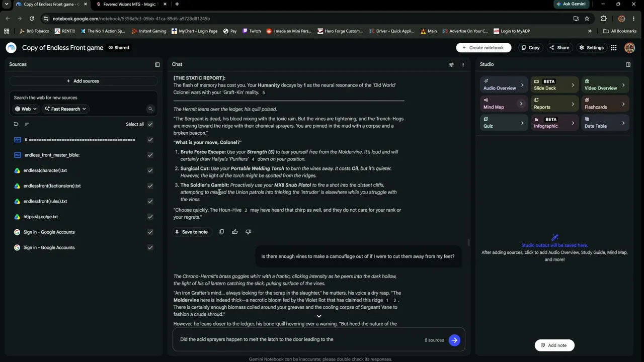Open the Chrome tab search dropdown
Screen dimensions: 644x362
(7, 4)
